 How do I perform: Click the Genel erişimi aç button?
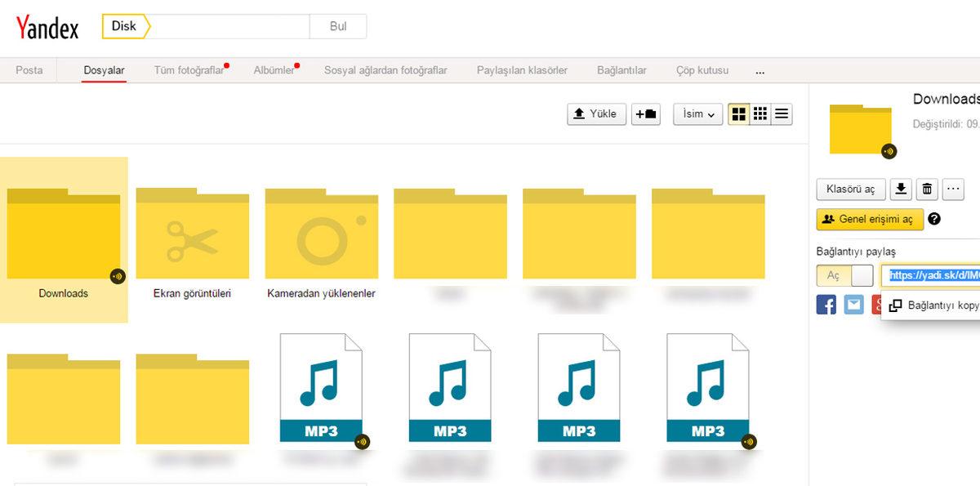coord(871,219)
